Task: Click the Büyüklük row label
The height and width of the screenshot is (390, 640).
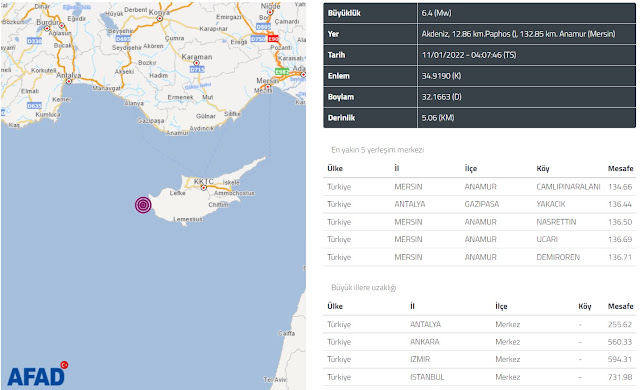Action: tap(344, 13)
